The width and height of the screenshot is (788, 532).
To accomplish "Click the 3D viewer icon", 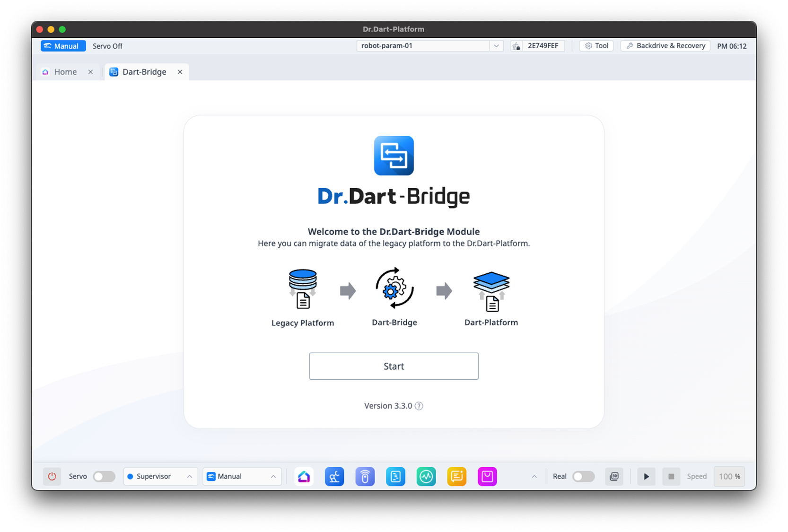I will (x=614, y=476).
